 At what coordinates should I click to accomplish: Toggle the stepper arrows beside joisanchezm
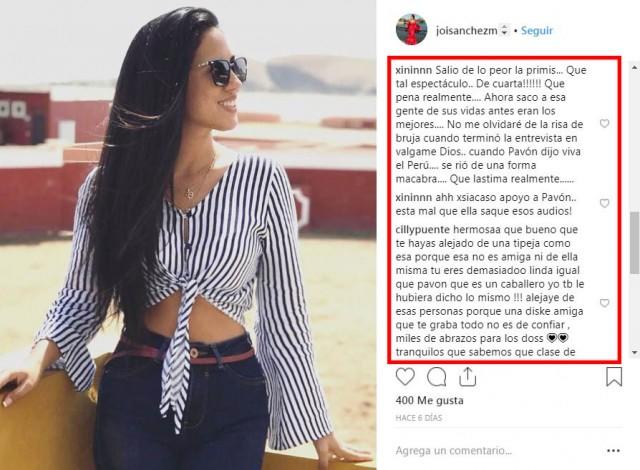click(x=504, y=30)
